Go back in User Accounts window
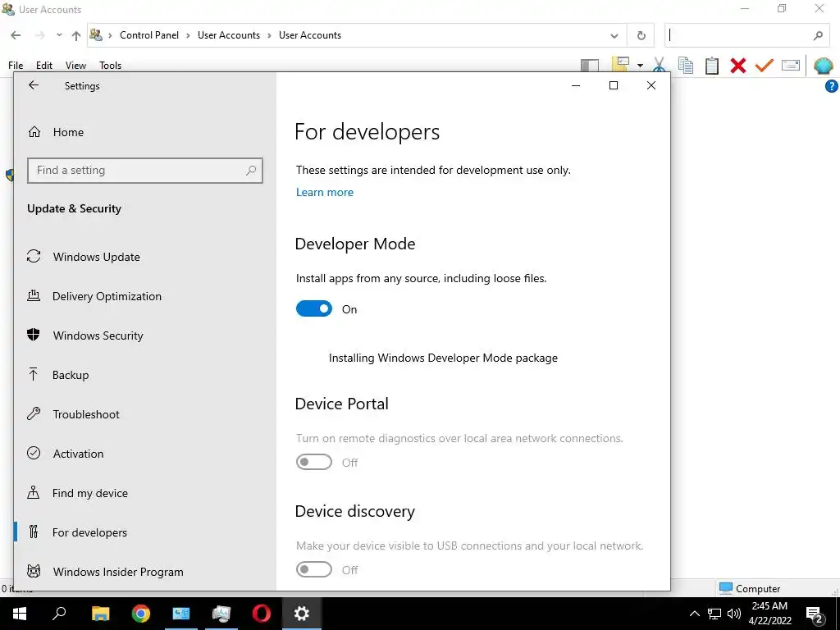 click(16, 35)
